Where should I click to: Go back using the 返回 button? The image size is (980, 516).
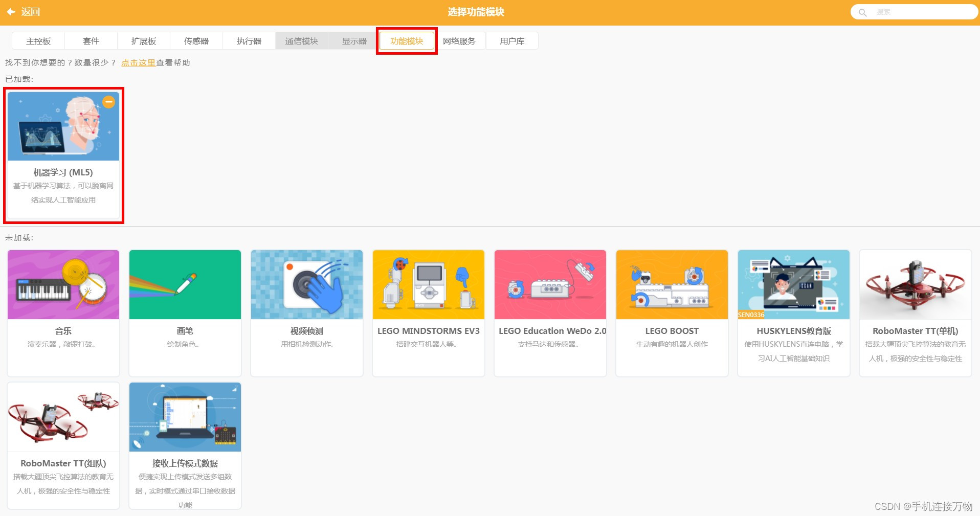point(23,12)
